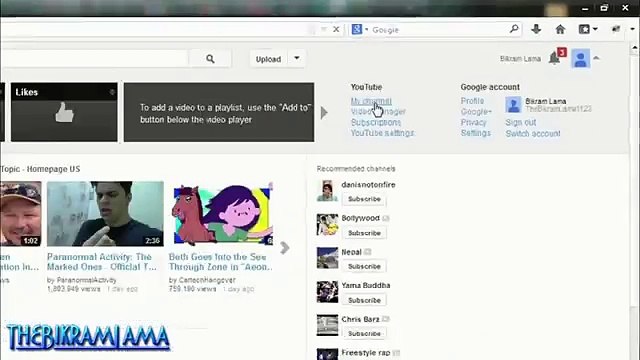Open the notifications bell icon
The width and height of the screenshot is (640, 360).
point(554,58)
